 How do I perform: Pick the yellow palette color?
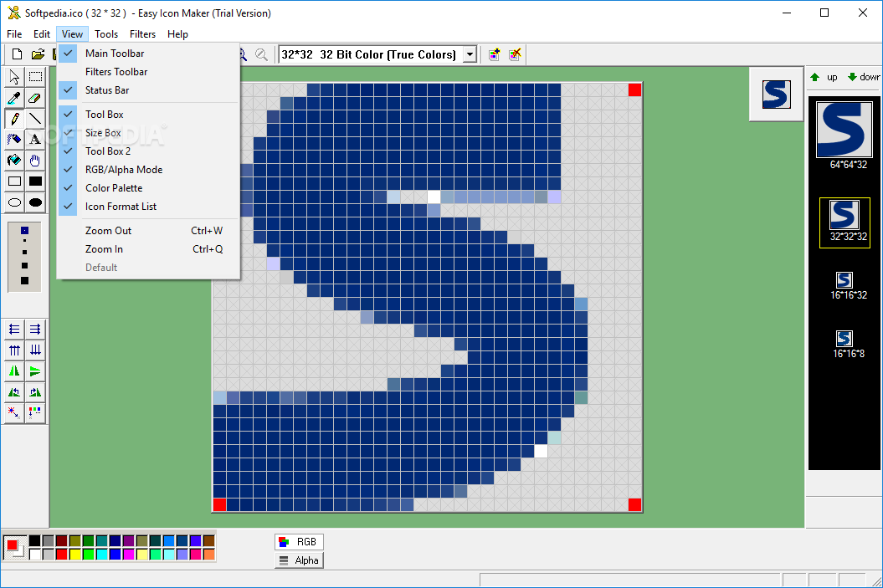point(74,555)
